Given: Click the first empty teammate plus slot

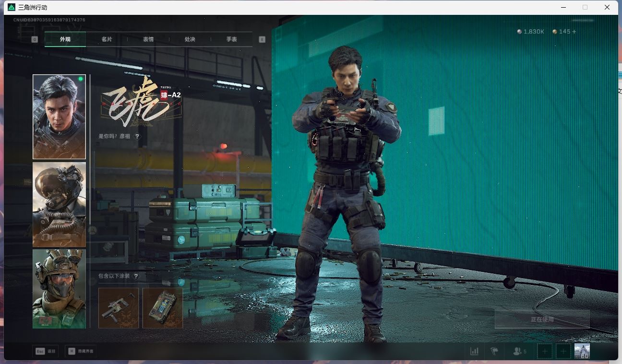Looking at the screenshot, I should click(545, 351).
